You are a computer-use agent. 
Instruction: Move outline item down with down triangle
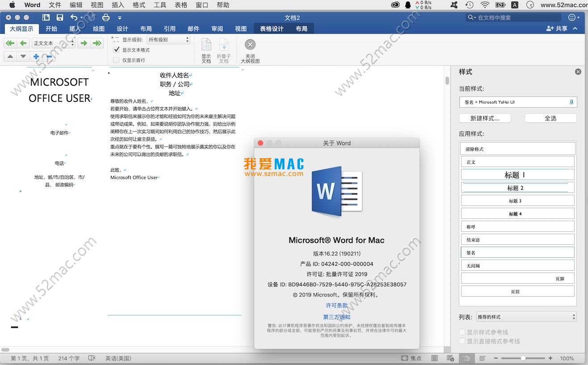23,57
